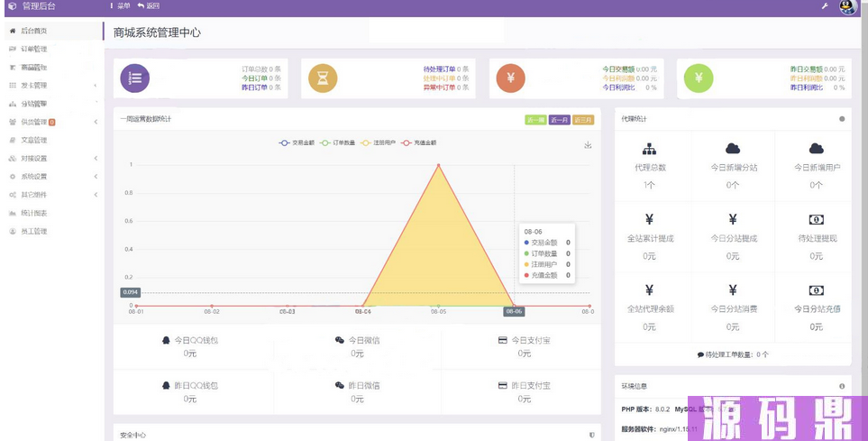Expand 对接设置 submenu chevron
The width and height of the screenshot is (868, 441).
click(x=96, y=159)
